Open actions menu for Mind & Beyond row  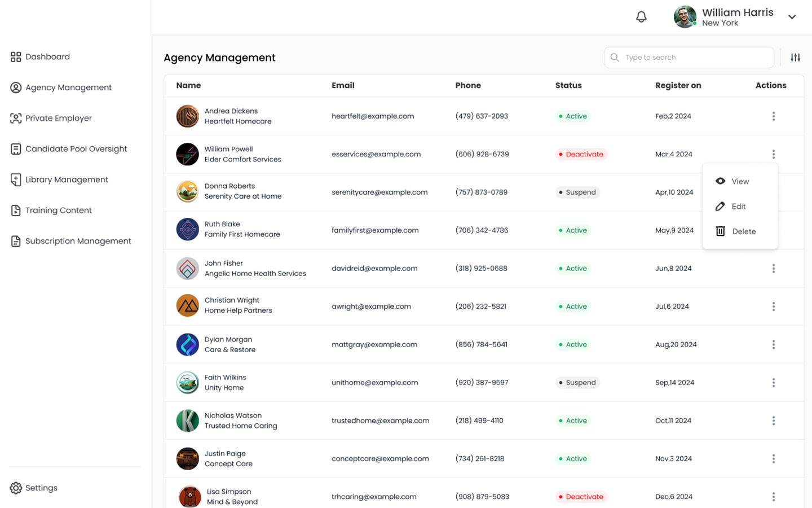tap(774, 497)
